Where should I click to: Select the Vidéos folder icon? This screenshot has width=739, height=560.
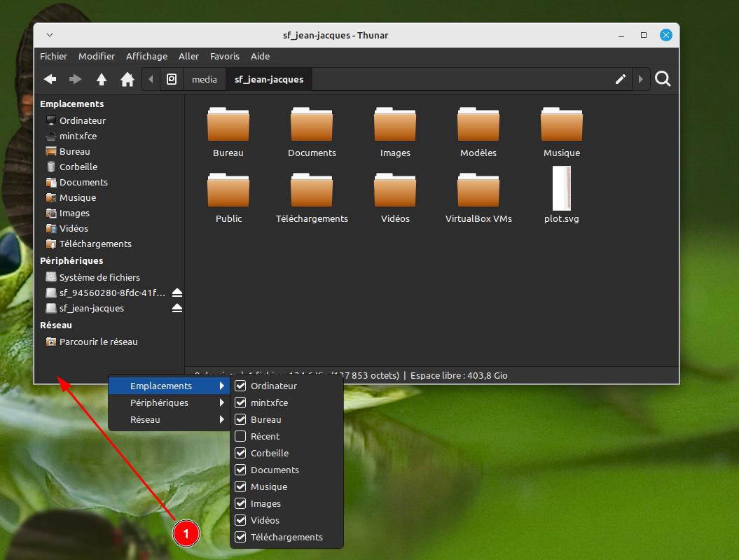click(x=395, y=190)
